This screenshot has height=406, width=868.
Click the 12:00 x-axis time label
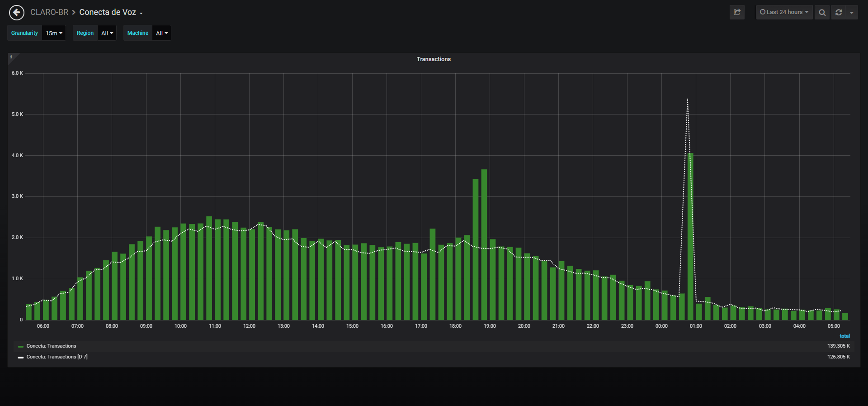249,326
